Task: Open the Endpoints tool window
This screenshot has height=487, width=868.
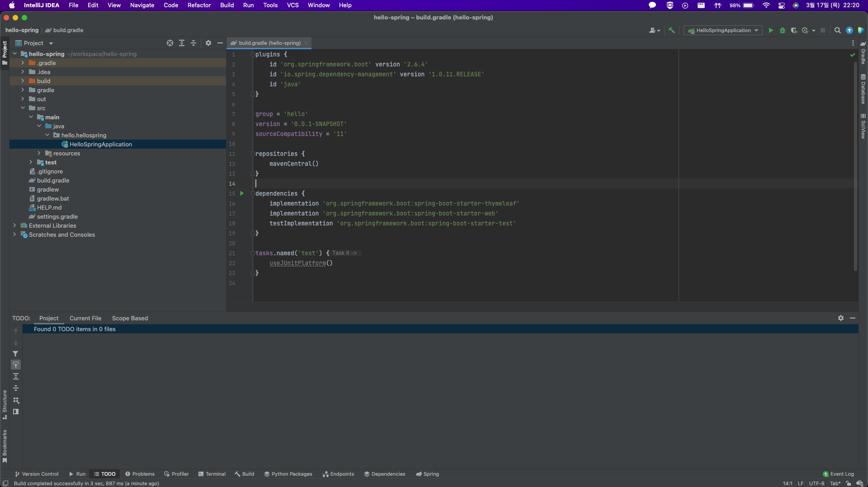Action: click(338, 474)
